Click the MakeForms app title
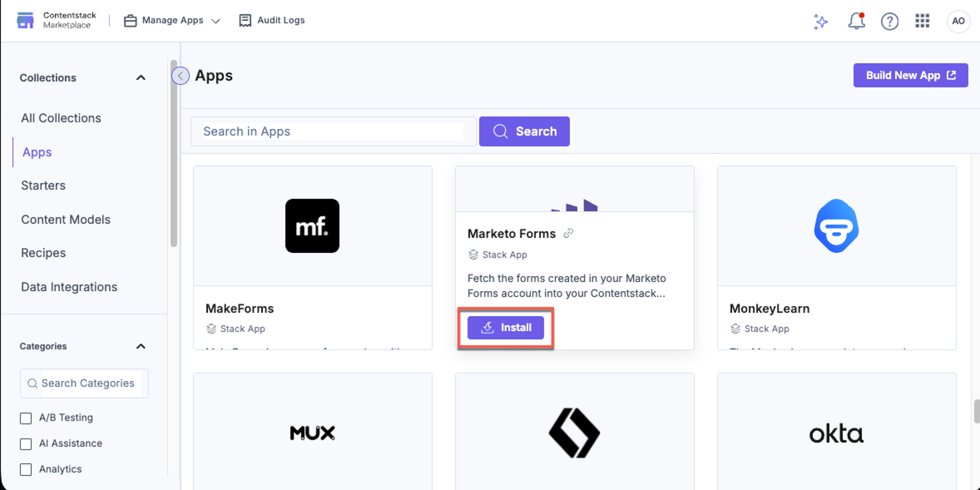 click(x=239, y=309)
